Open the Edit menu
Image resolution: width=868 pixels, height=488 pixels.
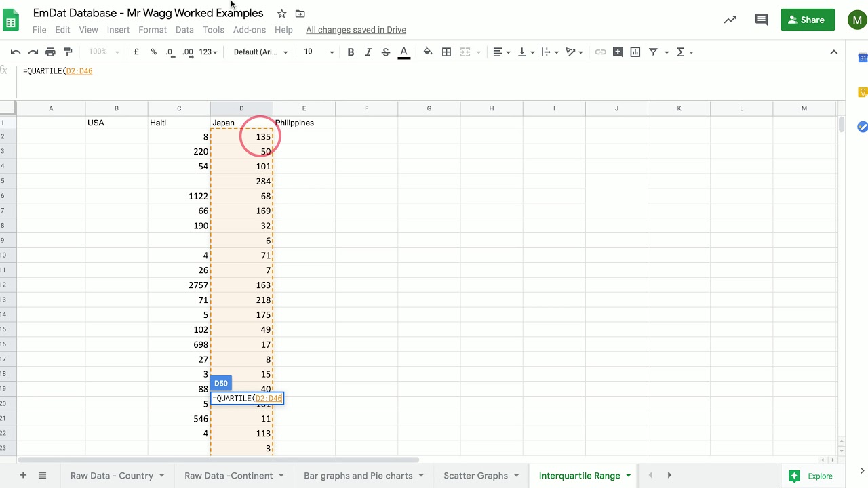click(62, 30)
